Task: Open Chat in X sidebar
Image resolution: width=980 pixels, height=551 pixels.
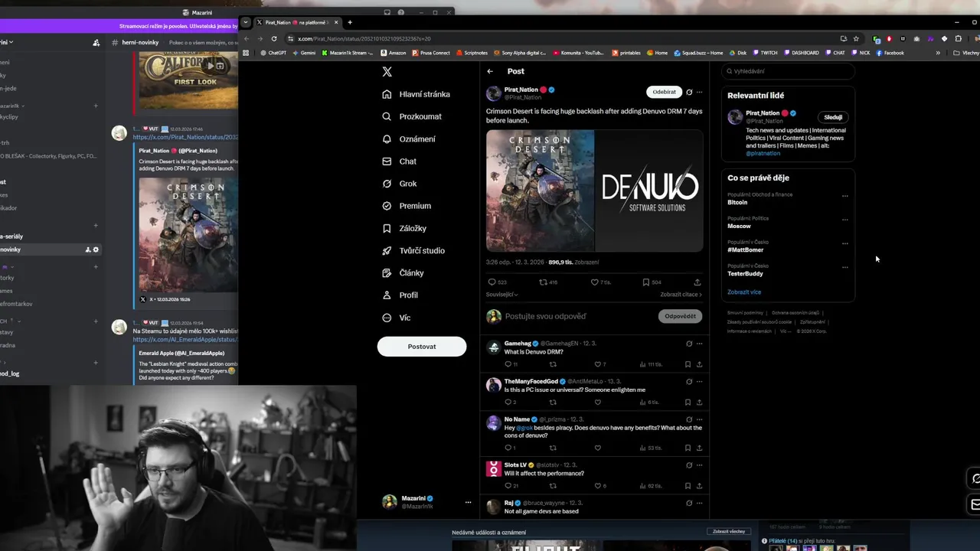Action: click(399, 161)
